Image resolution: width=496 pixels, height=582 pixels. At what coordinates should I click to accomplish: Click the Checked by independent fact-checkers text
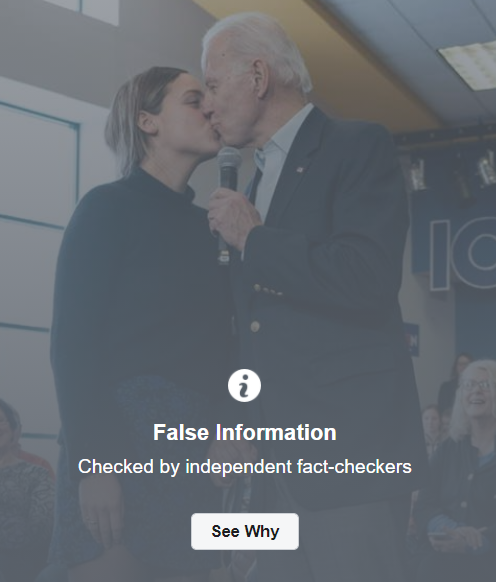pos(245,466)
